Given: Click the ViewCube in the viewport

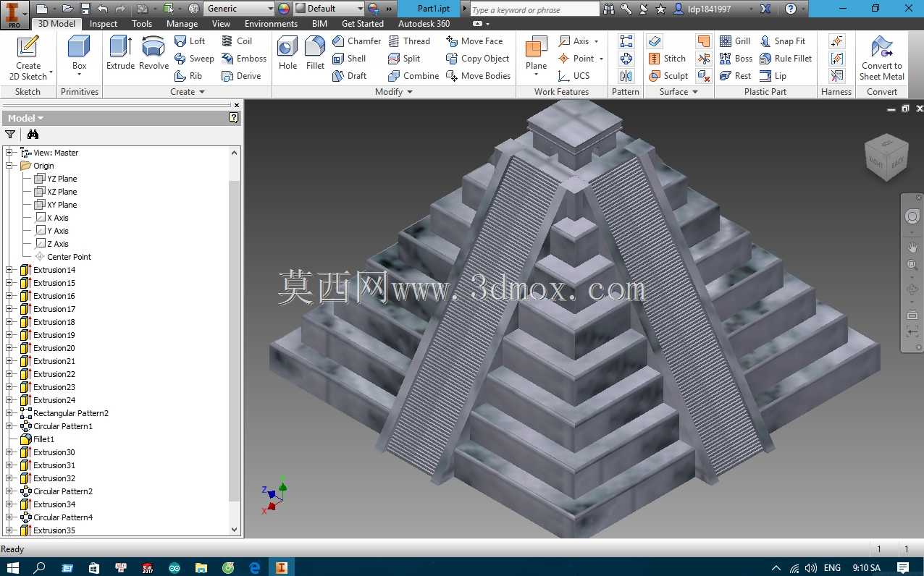Looking at the screenshot, I should (x=886, y=156).
